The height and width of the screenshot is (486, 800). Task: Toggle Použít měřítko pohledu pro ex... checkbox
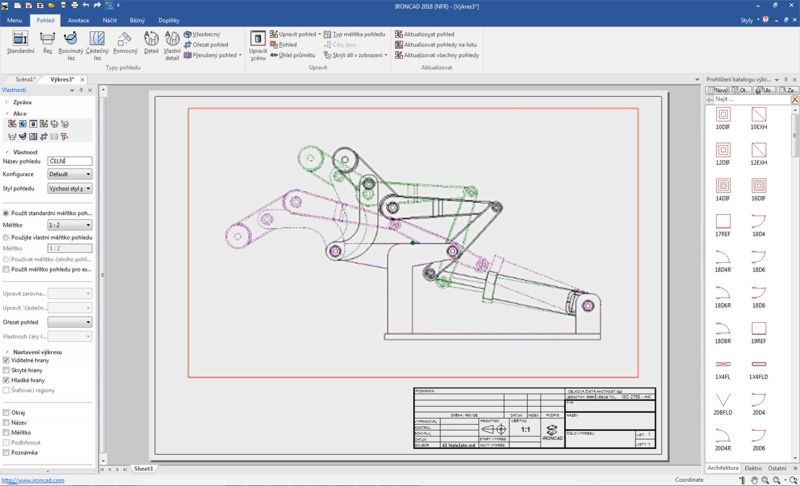click(6, 269)
